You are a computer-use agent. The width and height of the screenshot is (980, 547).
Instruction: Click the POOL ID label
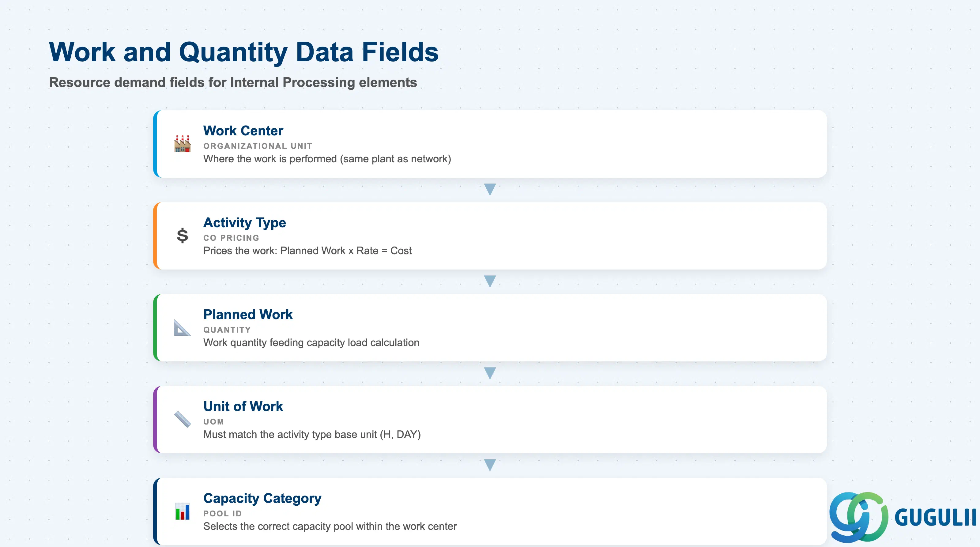[x=223, y=514]
